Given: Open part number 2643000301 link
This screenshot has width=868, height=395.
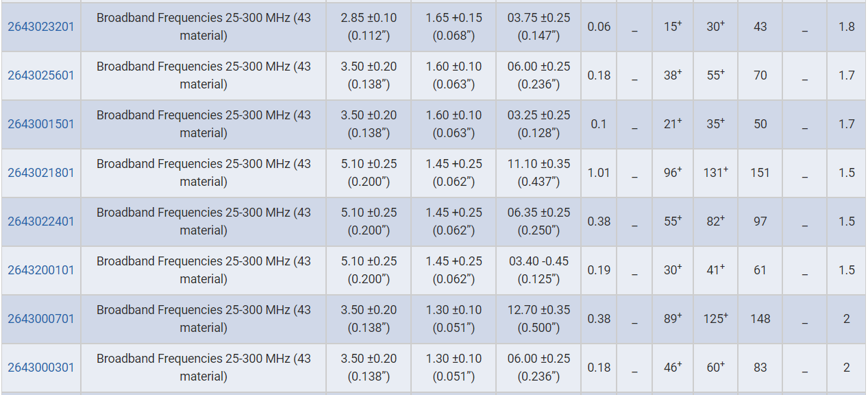Looking at the screenshot, I should (x=41, y=368).
